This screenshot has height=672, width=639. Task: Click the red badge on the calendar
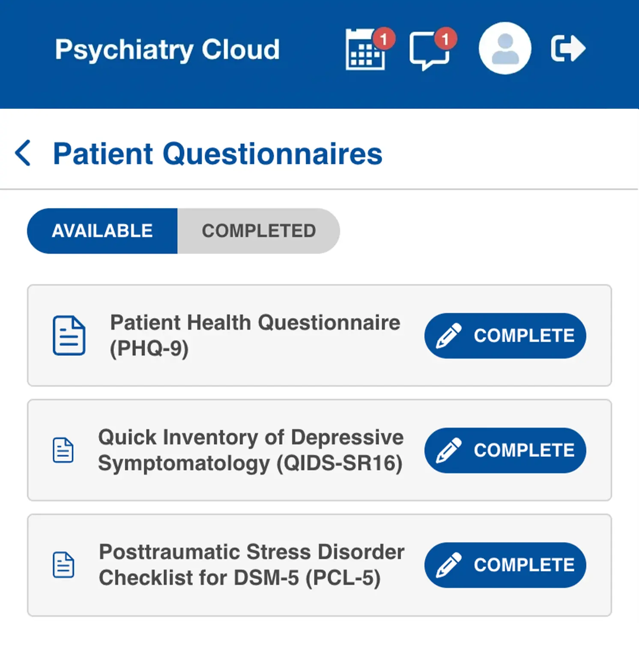point(384,39)
